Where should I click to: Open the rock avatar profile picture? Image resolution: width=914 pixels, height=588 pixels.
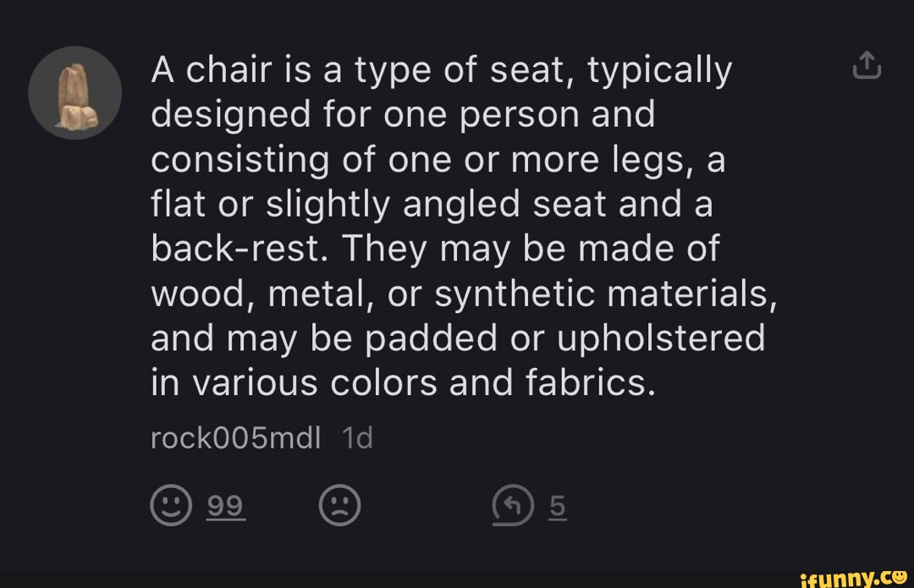click(74, 93)
